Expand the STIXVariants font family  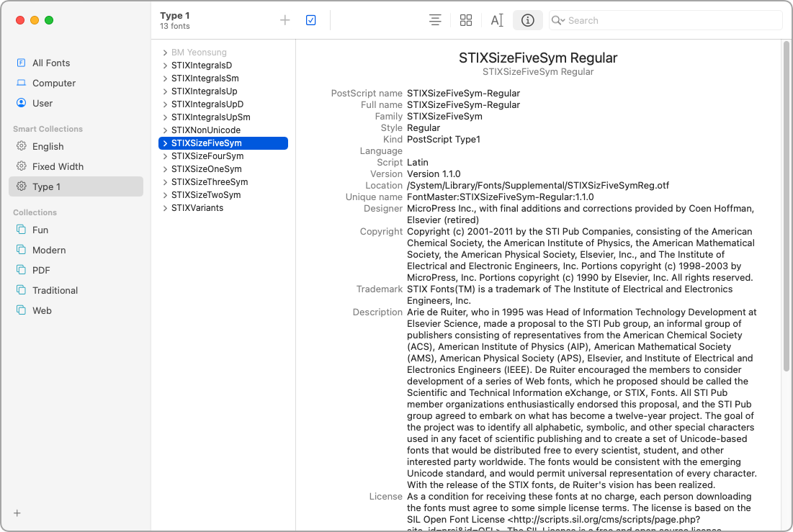[x=164, y=207]
